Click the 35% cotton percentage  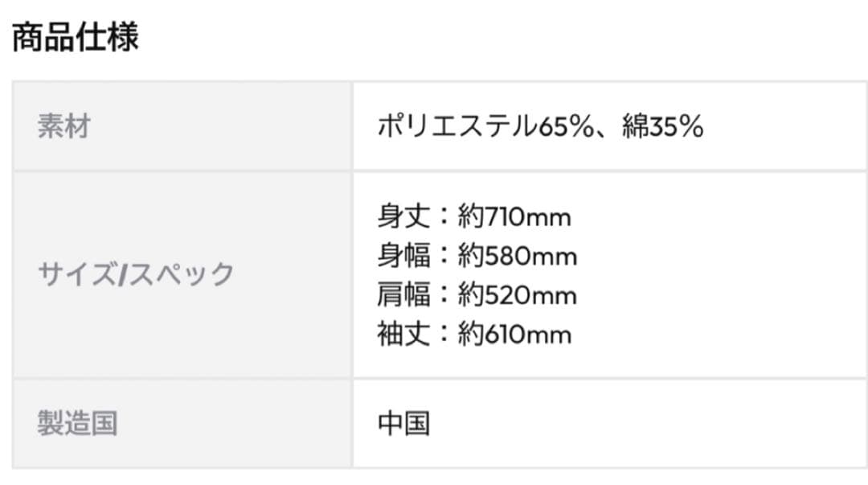(x=678, y=127)
